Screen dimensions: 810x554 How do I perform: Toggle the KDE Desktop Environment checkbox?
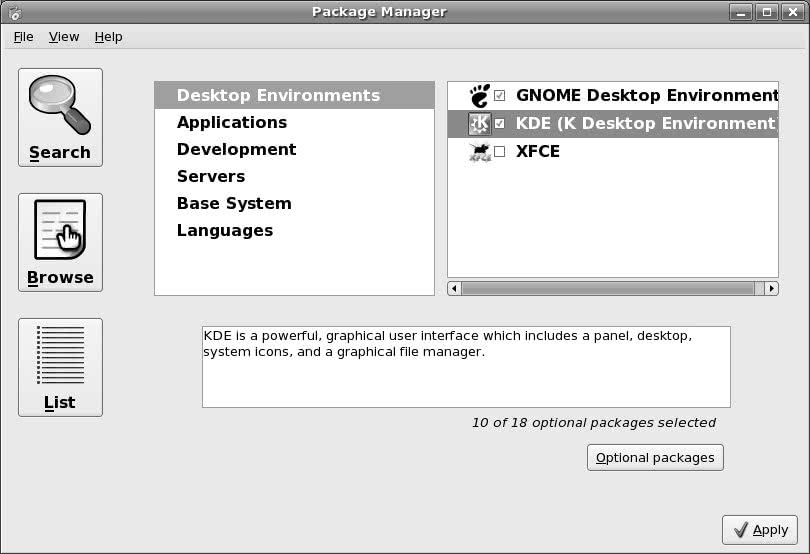coord(500,124)
